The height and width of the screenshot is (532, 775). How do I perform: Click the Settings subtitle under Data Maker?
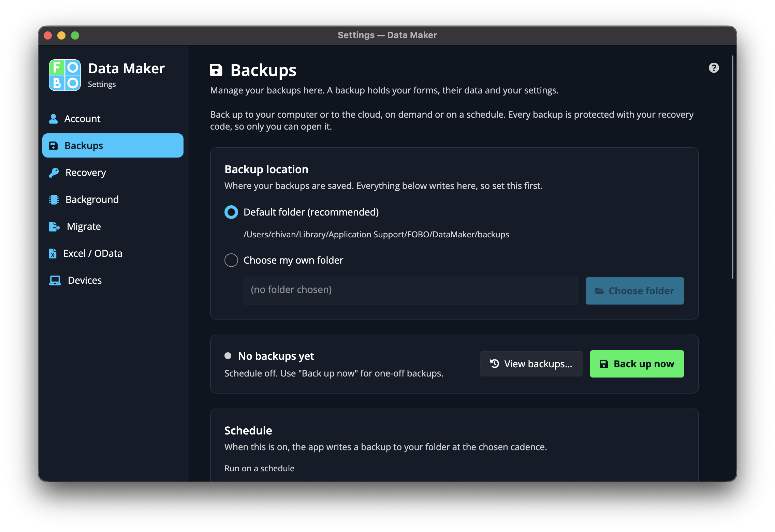[x=102, y=84]
